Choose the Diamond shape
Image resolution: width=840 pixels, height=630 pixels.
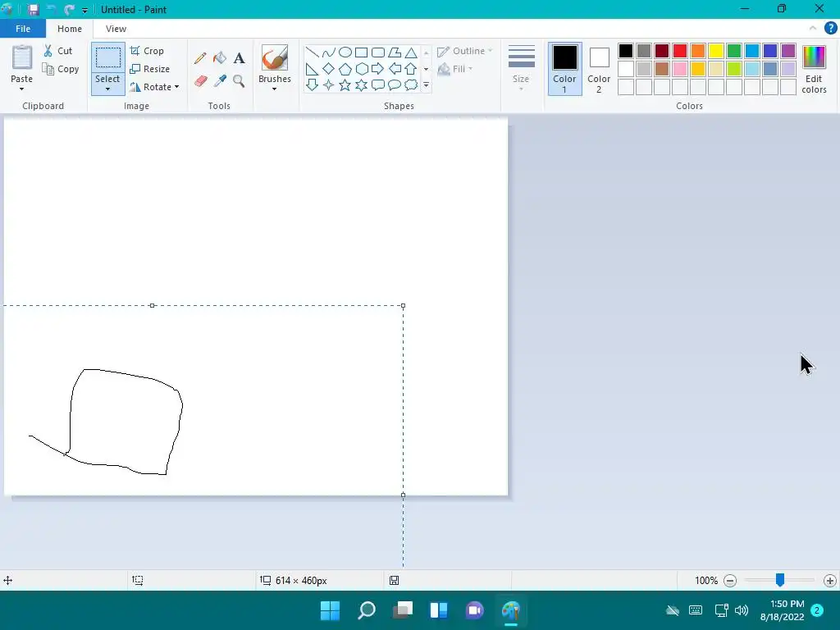tap(328, 69)
